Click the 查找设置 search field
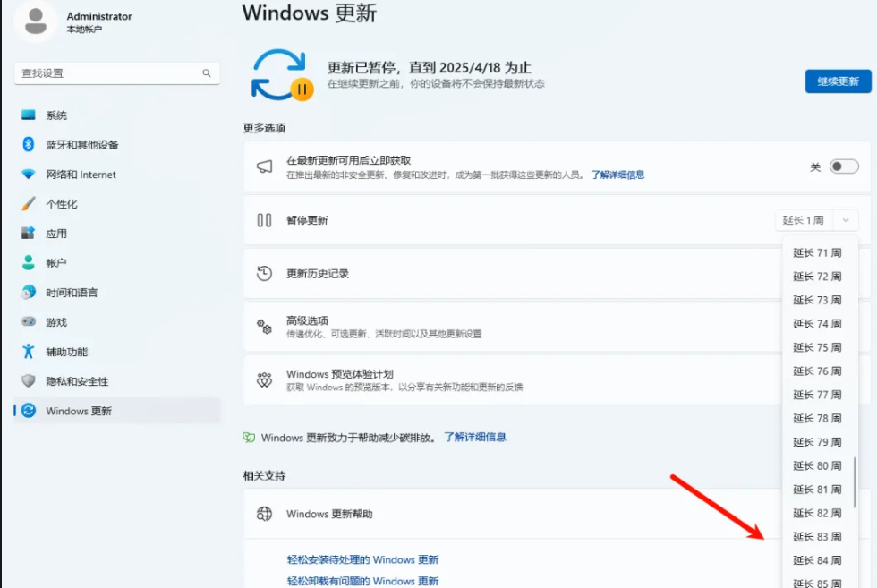877x588 pixels. [117, 73]
